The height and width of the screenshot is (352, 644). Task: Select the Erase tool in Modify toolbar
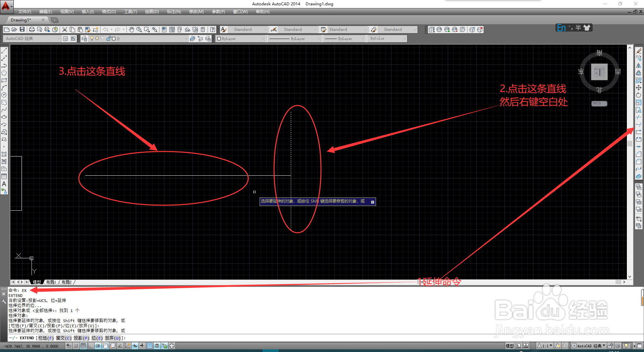639,51
